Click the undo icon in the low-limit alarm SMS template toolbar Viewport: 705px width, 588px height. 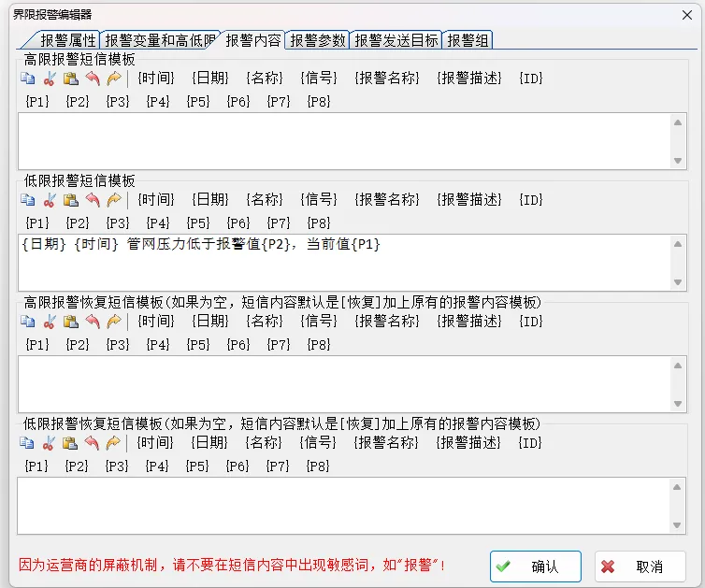(x=93, y=200)
